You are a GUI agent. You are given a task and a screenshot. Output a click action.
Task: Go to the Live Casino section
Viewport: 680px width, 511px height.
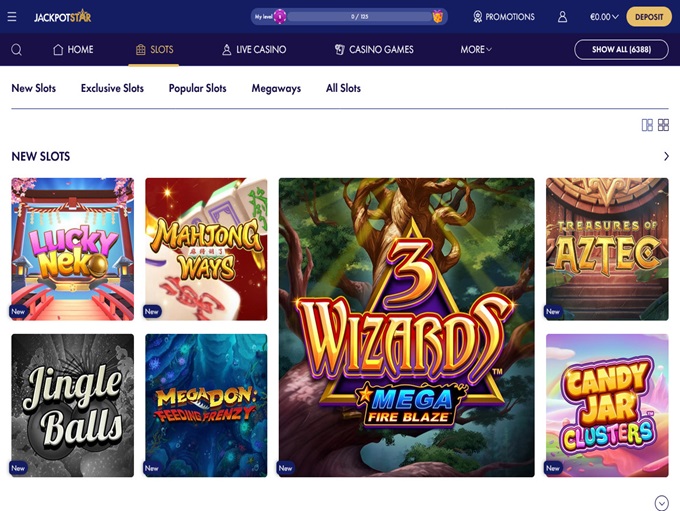254,50
